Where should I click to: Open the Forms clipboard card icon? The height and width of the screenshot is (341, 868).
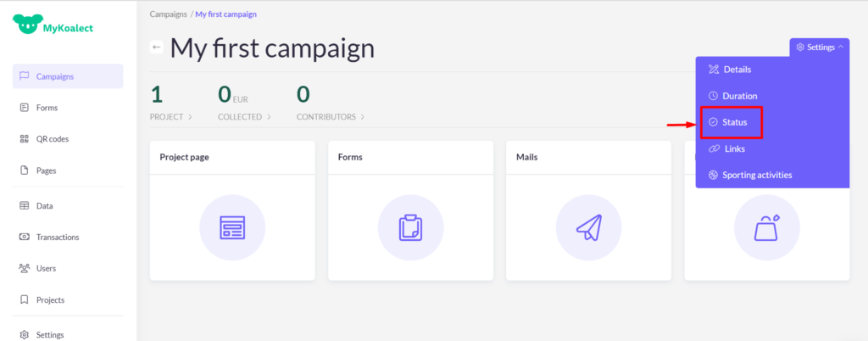(x=410, y=227)
